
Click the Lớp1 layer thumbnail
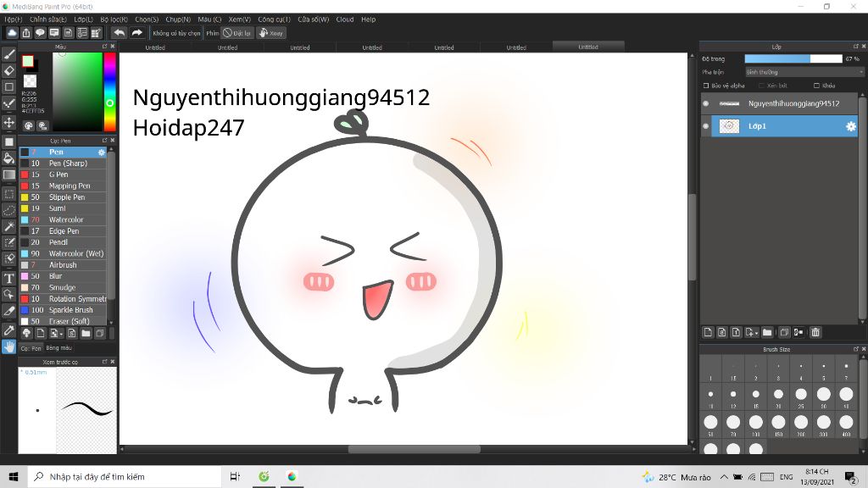(x=729, y=126)
